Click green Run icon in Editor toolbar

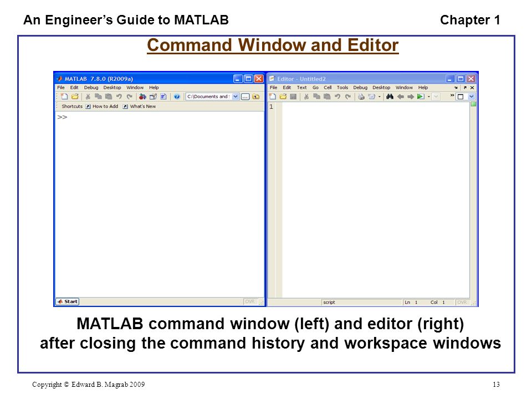[x=421, y=96]
